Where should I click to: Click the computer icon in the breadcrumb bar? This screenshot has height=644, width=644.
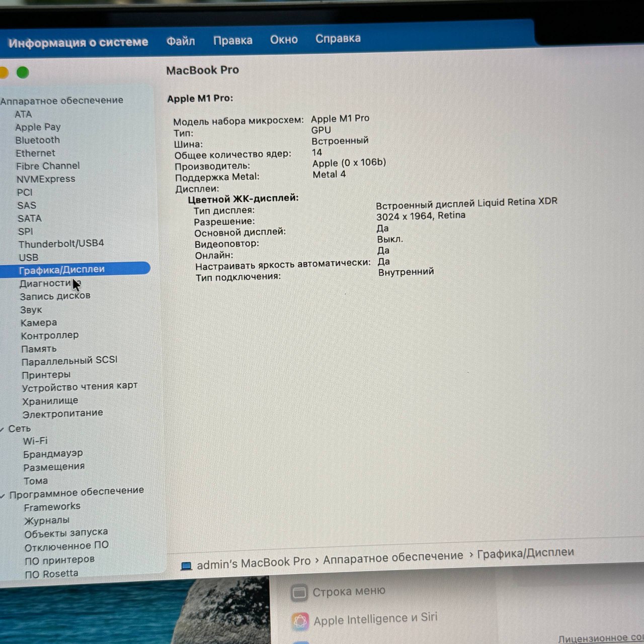coord(187,565)
